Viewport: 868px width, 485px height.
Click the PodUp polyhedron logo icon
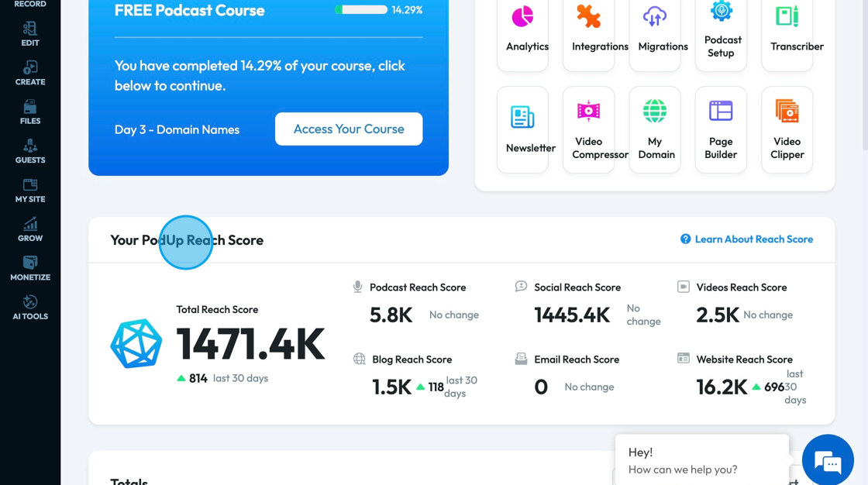pyautogui.click(x=136, y=343)
